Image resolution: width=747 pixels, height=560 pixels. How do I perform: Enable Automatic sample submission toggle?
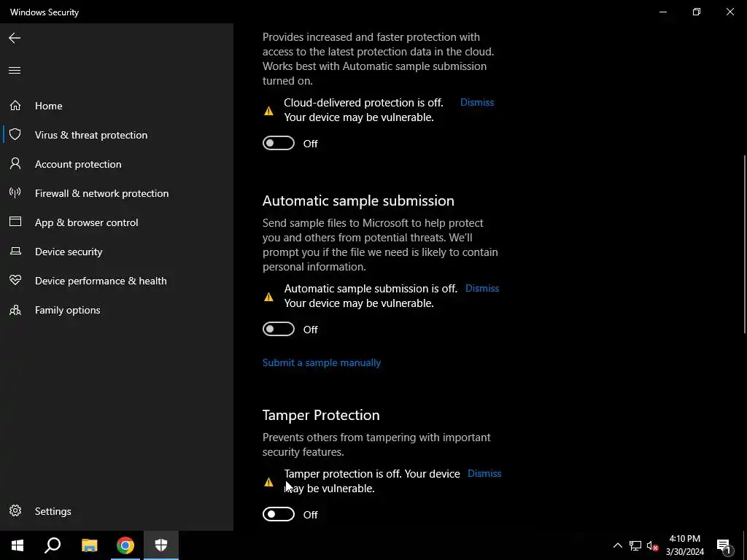point(279,329)
